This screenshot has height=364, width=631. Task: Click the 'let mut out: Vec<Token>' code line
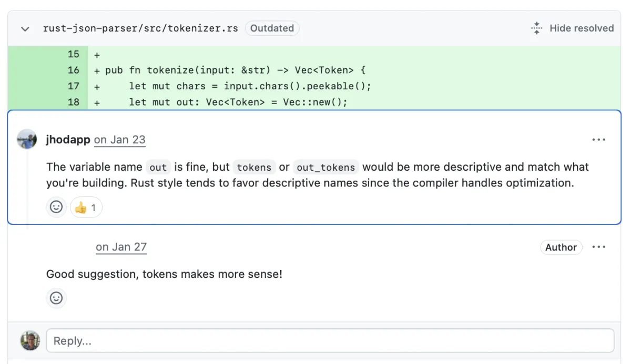point(238,102)
